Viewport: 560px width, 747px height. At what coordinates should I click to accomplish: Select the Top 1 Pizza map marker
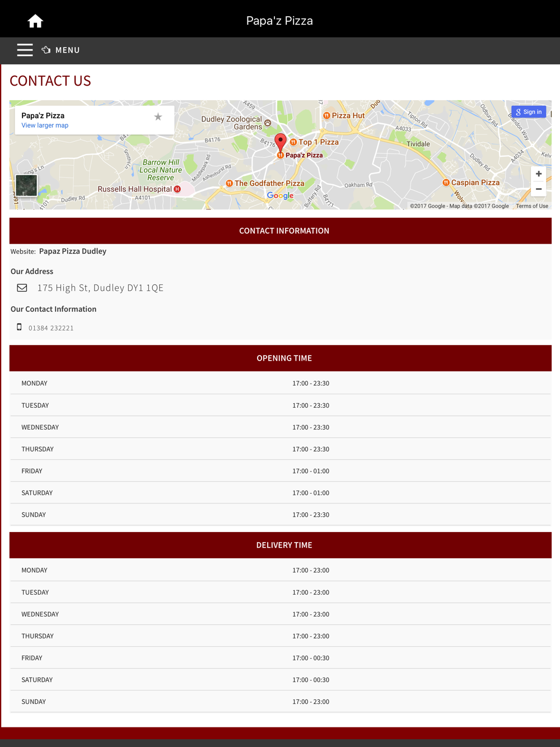(x=293, y=142)
